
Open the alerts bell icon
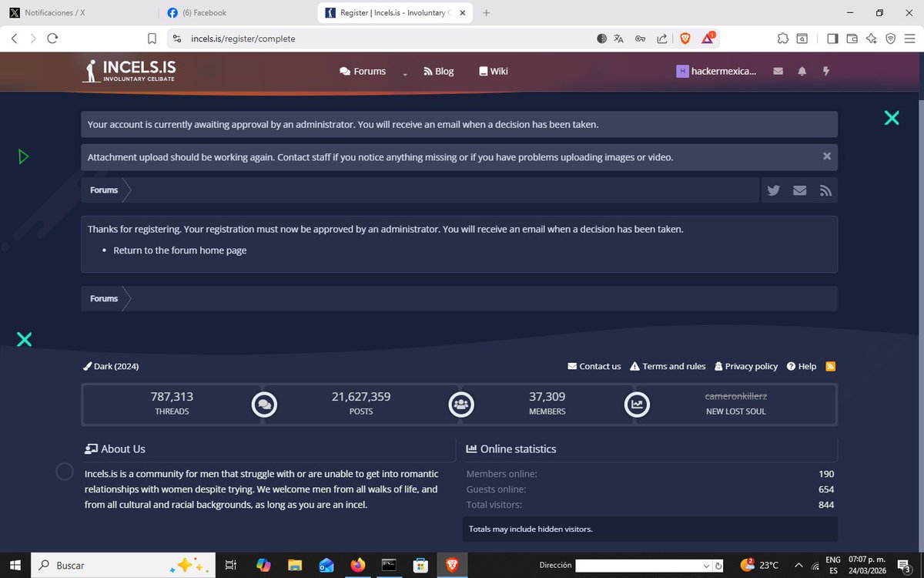[x=802, y=71]
